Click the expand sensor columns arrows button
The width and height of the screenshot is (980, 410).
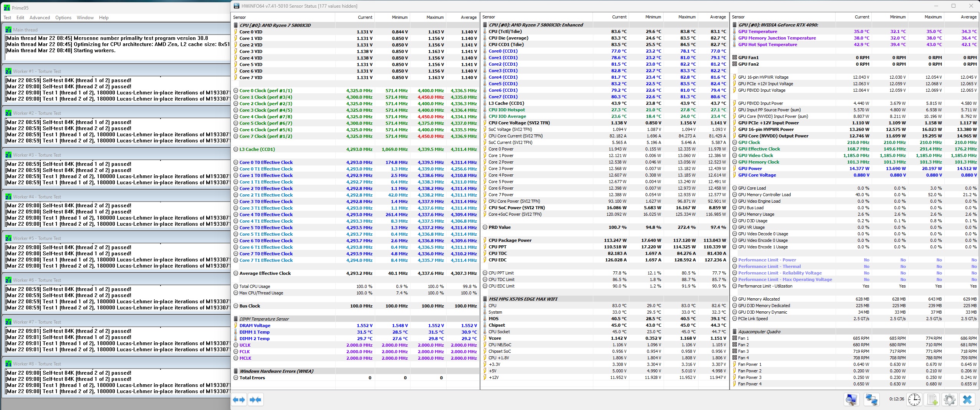coord(239,400)
